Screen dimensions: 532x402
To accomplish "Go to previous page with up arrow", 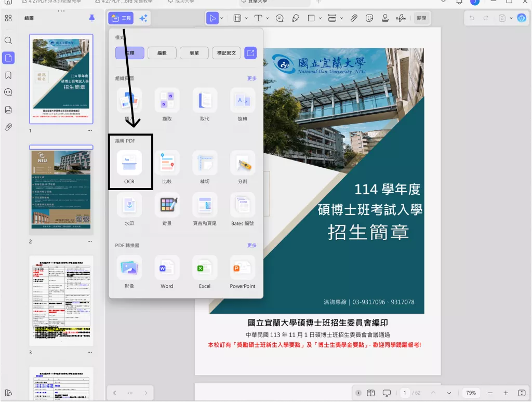I will [433, 393].
